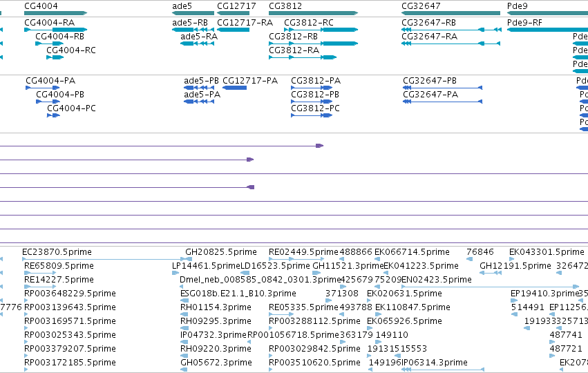
Task: Click EST label RH09295.3prime
Action: click(216, 321)
